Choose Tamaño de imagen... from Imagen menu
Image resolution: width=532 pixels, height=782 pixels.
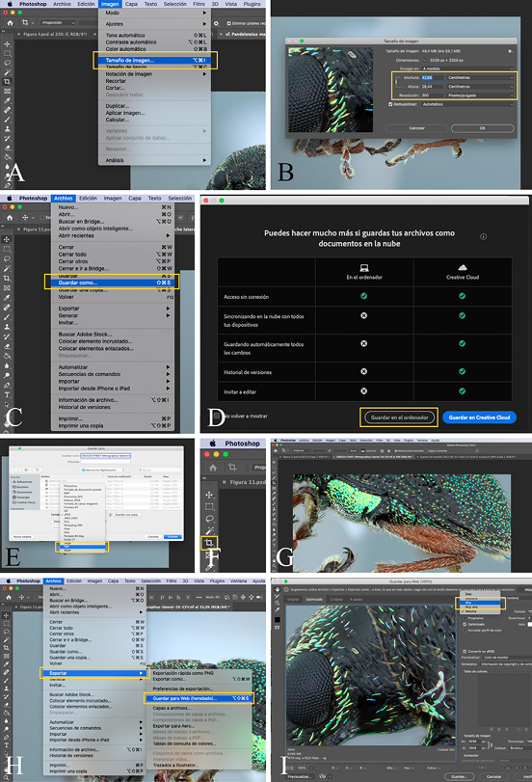point(154,60)
